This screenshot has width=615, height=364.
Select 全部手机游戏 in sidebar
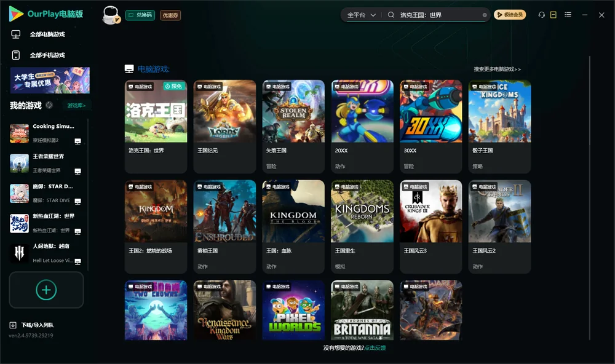tap(47, 55)
